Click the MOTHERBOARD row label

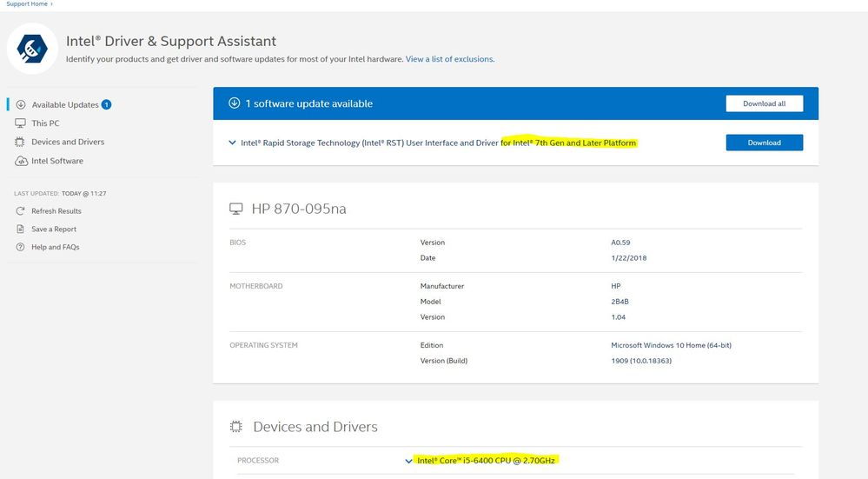[256, 286]
